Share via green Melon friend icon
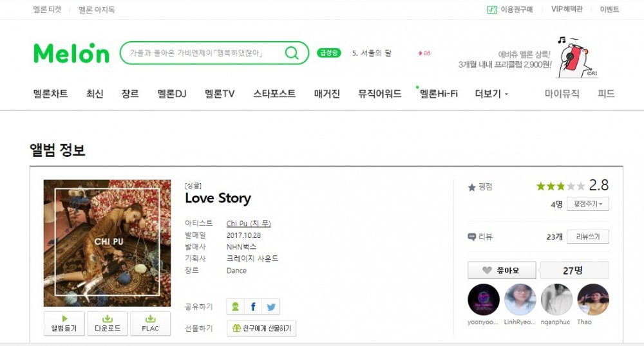The width and height of the screenshot is (644, 346). (235, 307)
